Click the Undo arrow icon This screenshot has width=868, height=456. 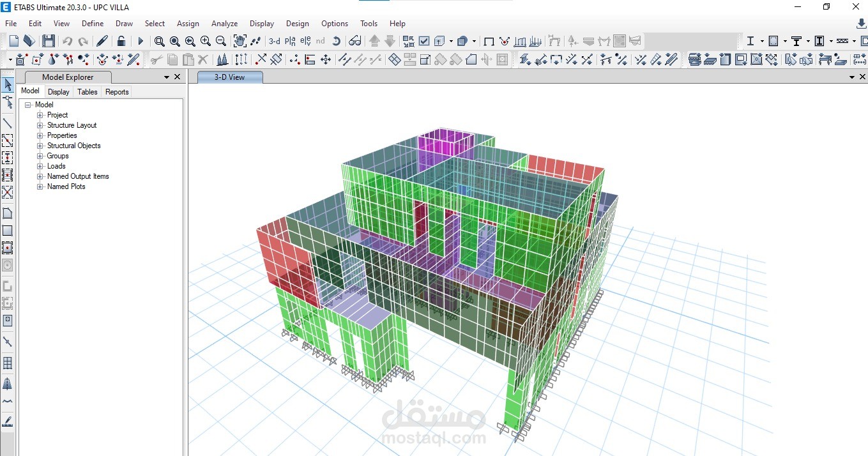click(67, 41)
